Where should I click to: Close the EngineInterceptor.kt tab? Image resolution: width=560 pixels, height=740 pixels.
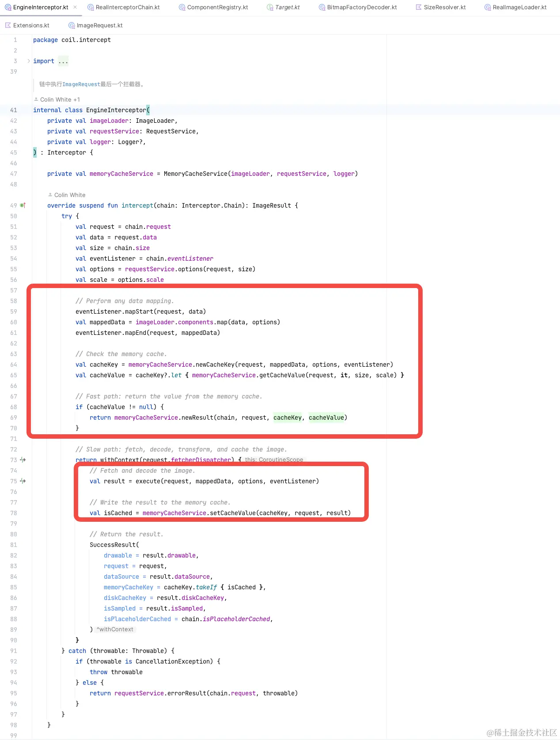point(75,7)
